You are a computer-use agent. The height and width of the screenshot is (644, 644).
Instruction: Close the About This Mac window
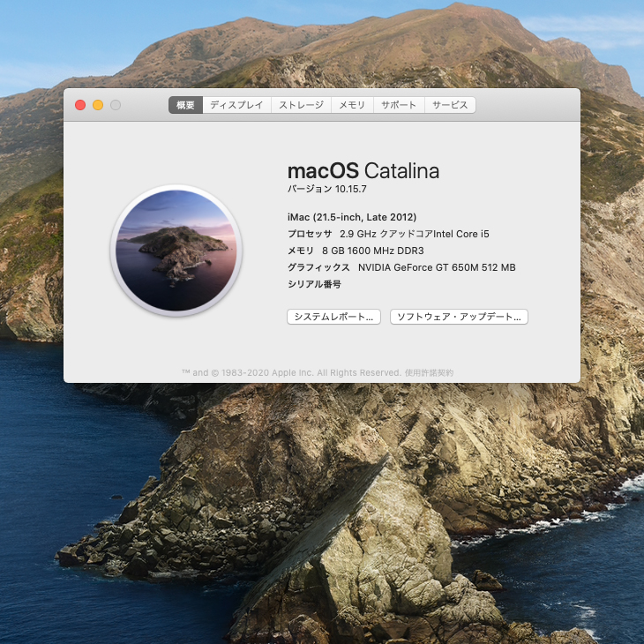[x=80, y=105]
